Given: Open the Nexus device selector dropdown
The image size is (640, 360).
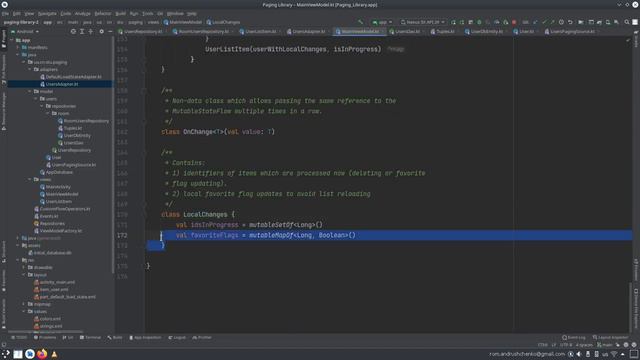Looking at the screenshot, I should (422, 22).
